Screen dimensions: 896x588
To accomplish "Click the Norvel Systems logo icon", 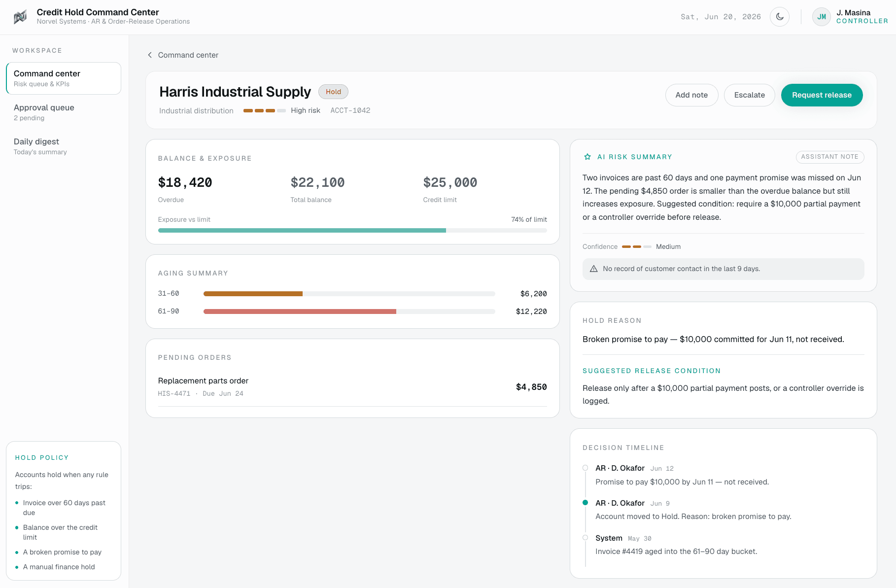I will click(20, 17).
